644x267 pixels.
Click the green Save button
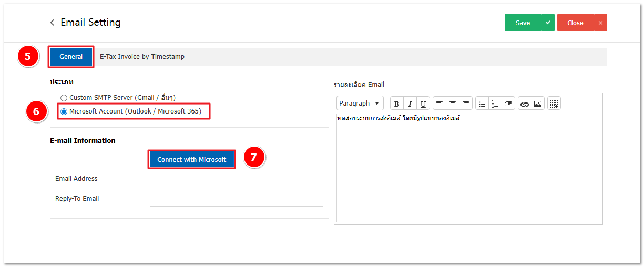pyautogui.click(x=523, y=23)
